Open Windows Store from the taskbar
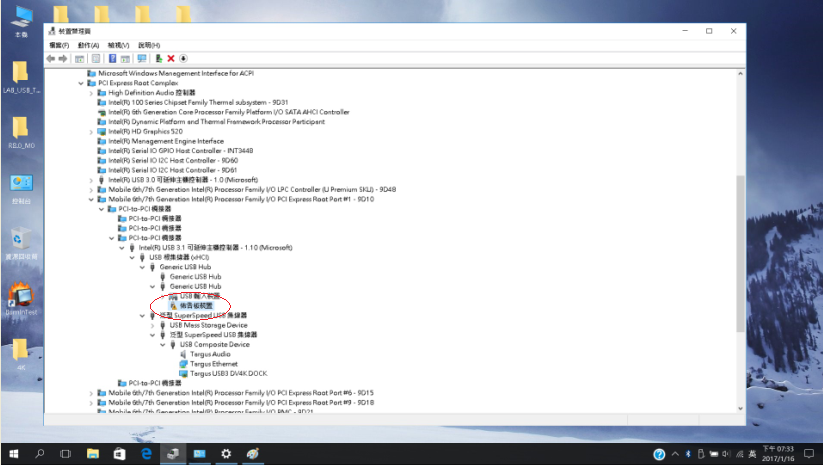This screenshot has width=823, height=465. coord(120,454)
